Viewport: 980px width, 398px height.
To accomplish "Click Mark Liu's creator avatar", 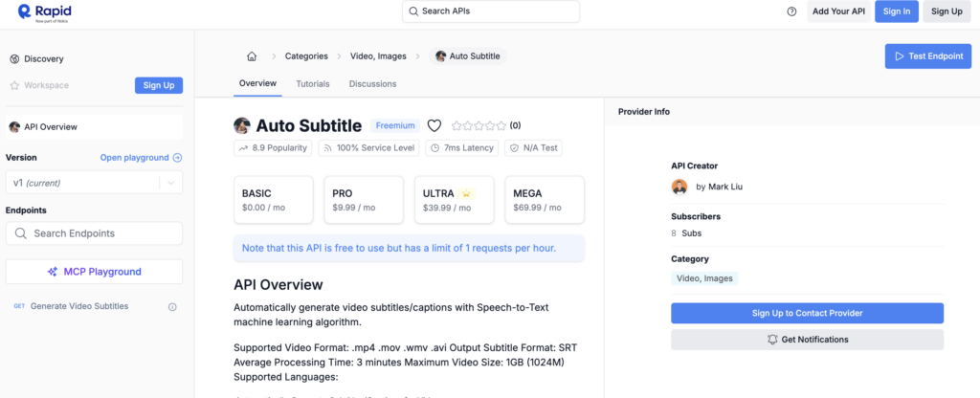I will pos(679,187).
